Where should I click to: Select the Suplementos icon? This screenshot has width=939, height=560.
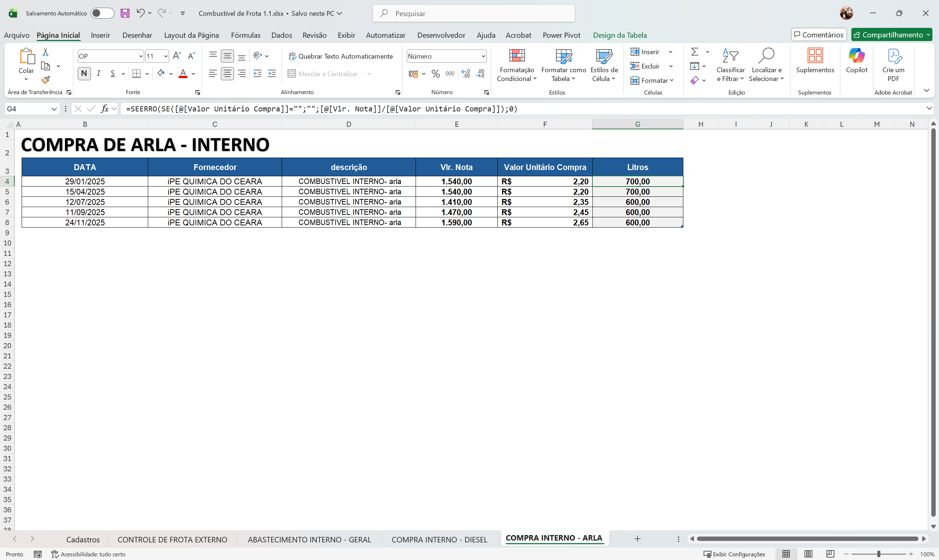[815, 60]
